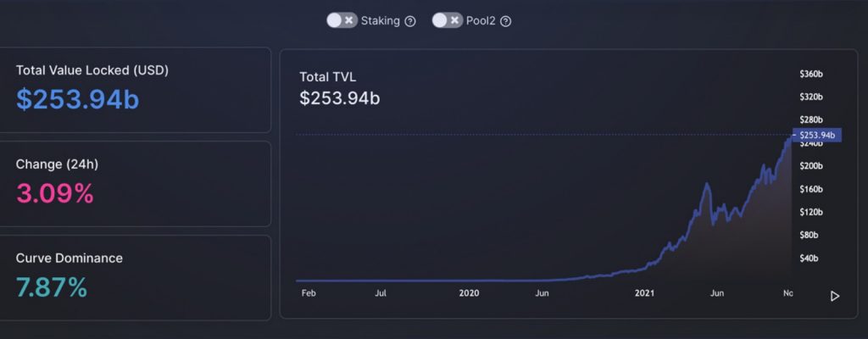Open the Curve Dominance card
868x339 pixels.
coord(136,277)
